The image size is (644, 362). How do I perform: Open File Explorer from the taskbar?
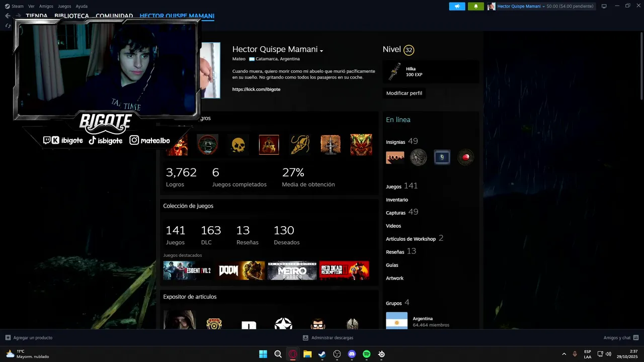point(307,354)
